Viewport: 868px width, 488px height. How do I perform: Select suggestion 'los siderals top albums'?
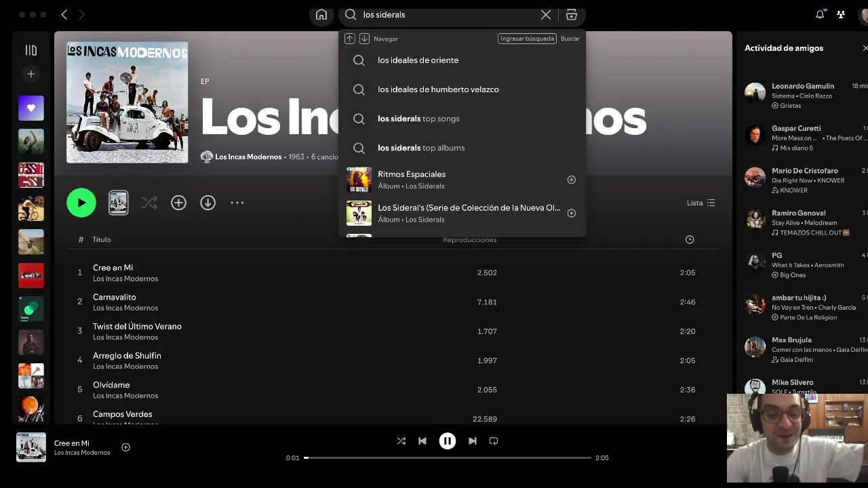coord(462,148)
